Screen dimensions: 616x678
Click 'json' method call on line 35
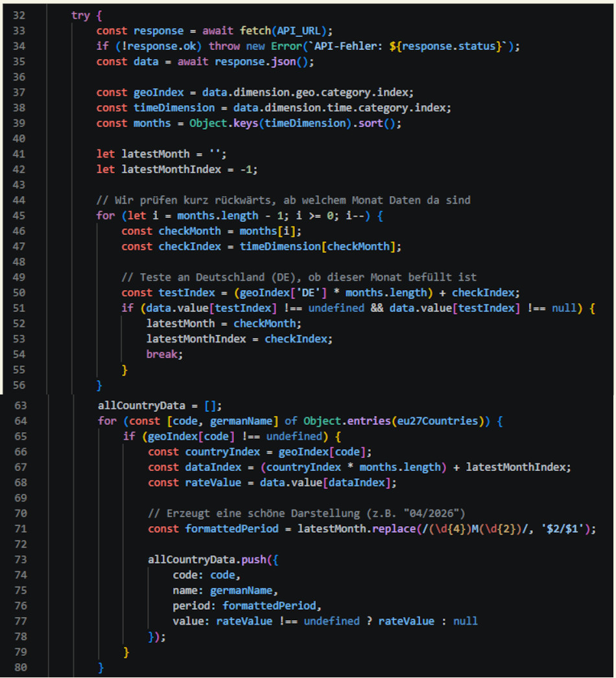tap(283, 62)
